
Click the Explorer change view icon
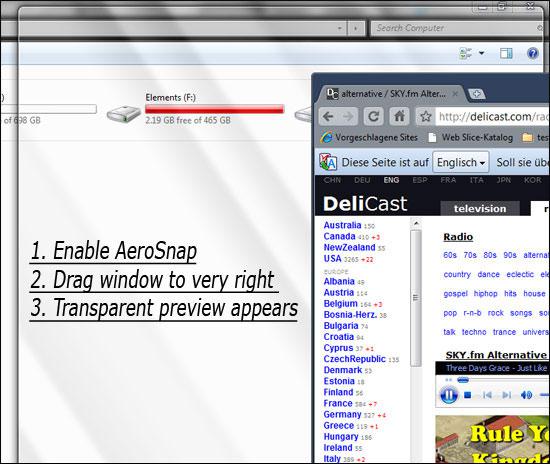(x=466, y=53)
